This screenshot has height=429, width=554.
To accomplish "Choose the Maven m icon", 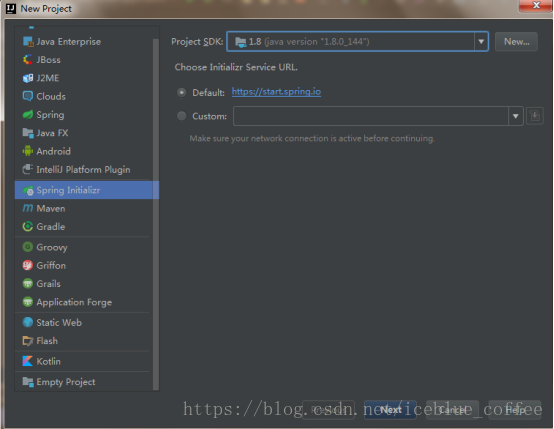I will point(28,208).
